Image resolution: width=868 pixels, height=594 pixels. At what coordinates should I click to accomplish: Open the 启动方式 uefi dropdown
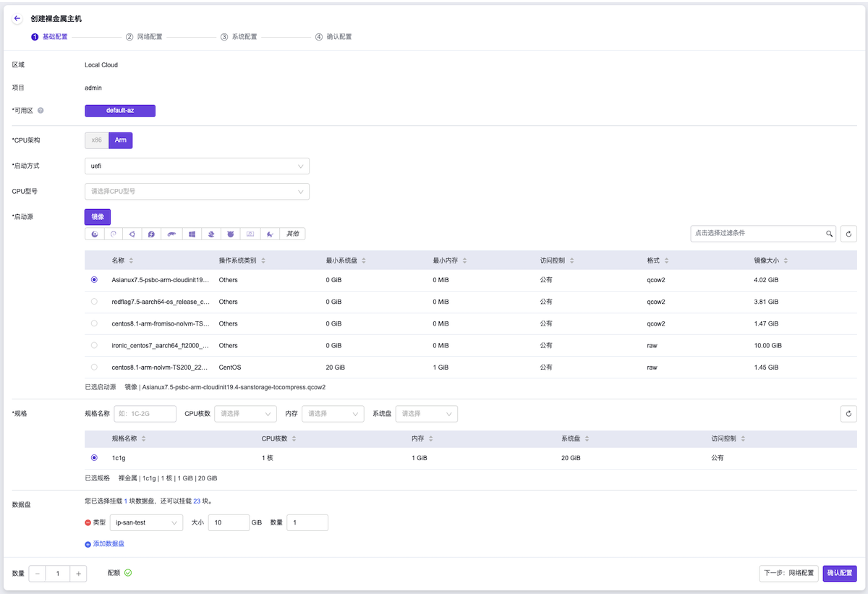click(x=197, y=166)
